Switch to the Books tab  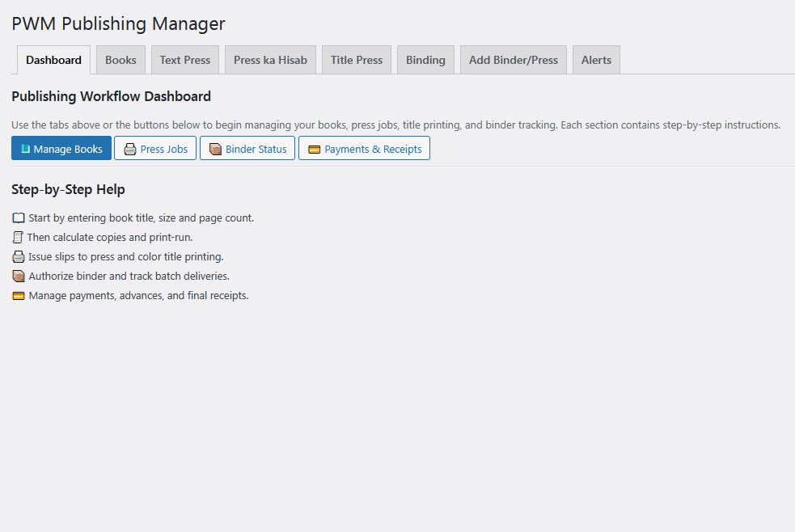pos(120,59)
